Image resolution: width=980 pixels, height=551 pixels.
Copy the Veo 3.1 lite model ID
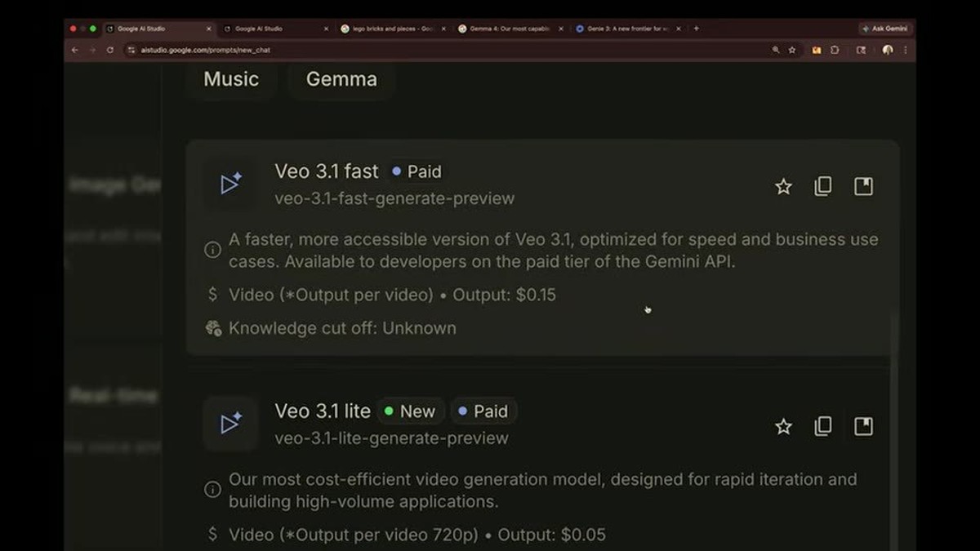(x=823, y=426)
